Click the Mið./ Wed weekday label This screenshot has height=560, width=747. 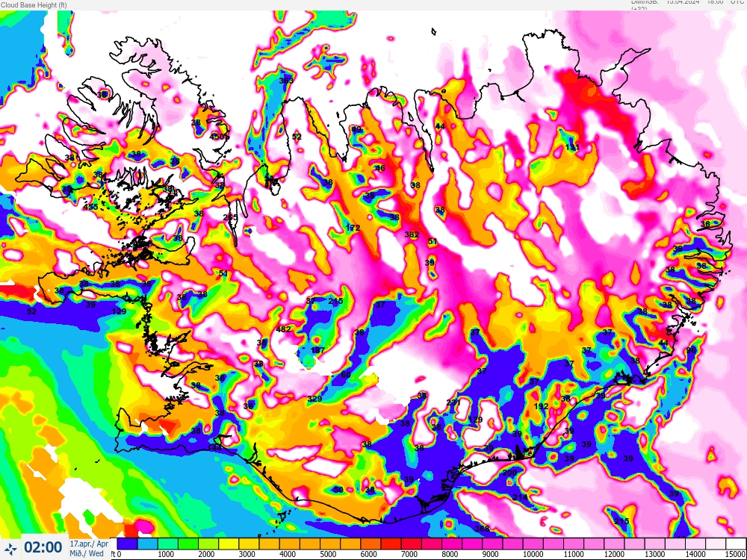pos(87,553)
